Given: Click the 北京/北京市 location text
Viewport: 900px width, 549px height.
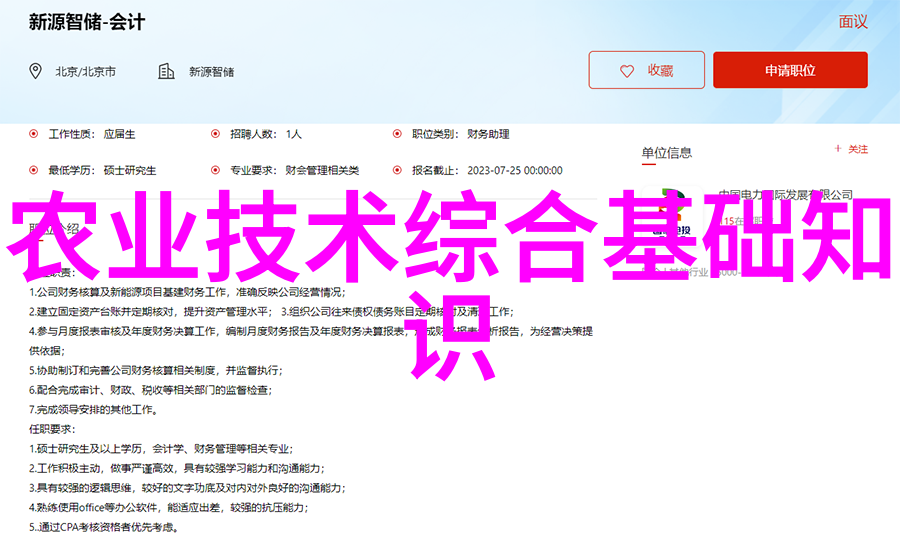Looking at the screenshot, I should click(x=85, y=72).
